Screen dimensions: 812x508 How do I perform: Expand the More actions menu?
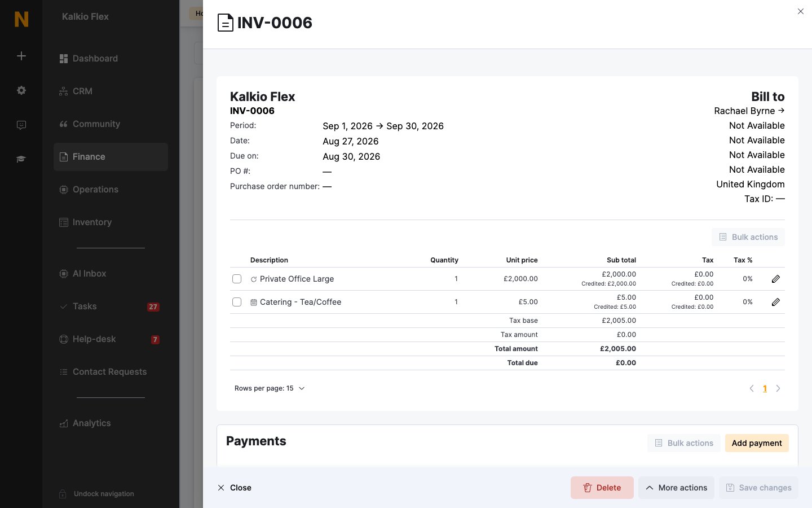676,488
